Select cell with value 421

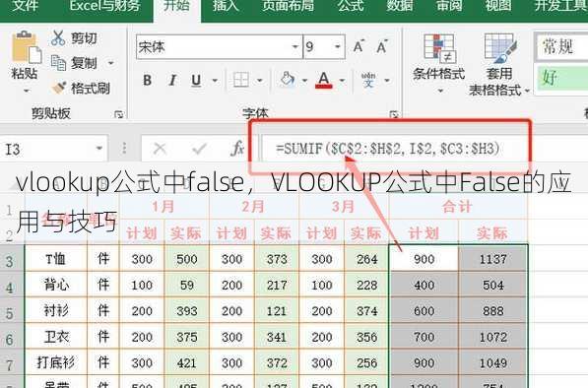(x=186, y=362)
